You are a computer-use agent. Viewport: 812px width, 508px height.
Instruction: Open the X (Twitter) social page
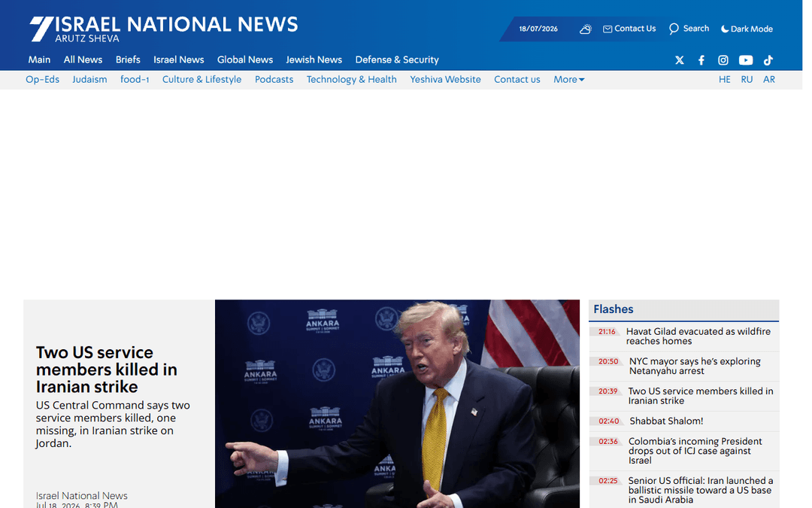tap(680, 60)
